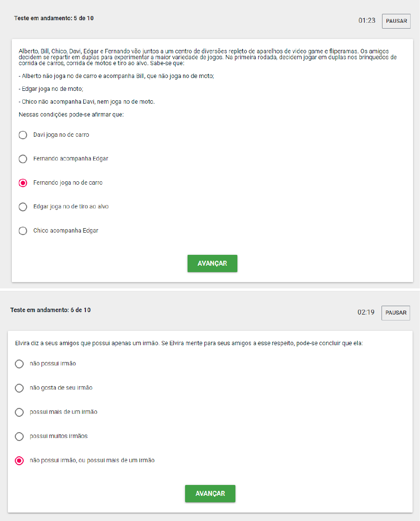Choose 'Chico acompanha Edgar' answer

pos(23,231)
